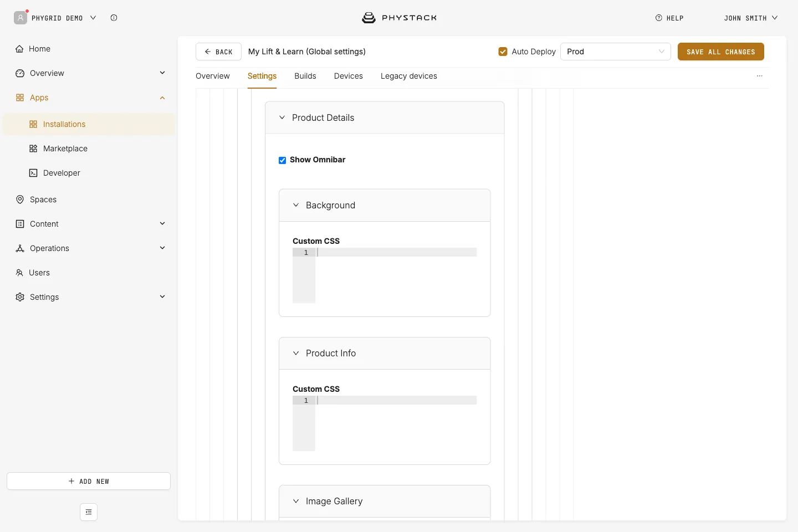Click the Phystack logo in header

[399, 18]
